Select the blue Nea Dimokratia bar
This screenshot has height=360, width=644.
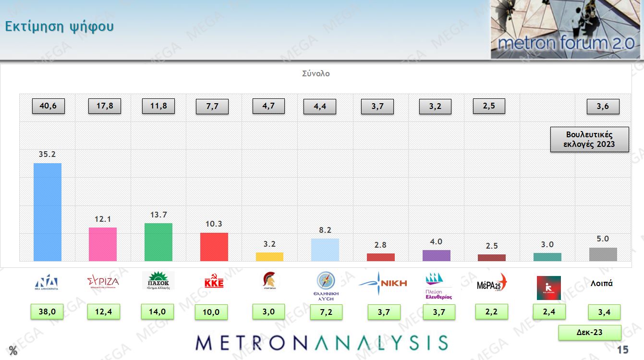(47, 212)
